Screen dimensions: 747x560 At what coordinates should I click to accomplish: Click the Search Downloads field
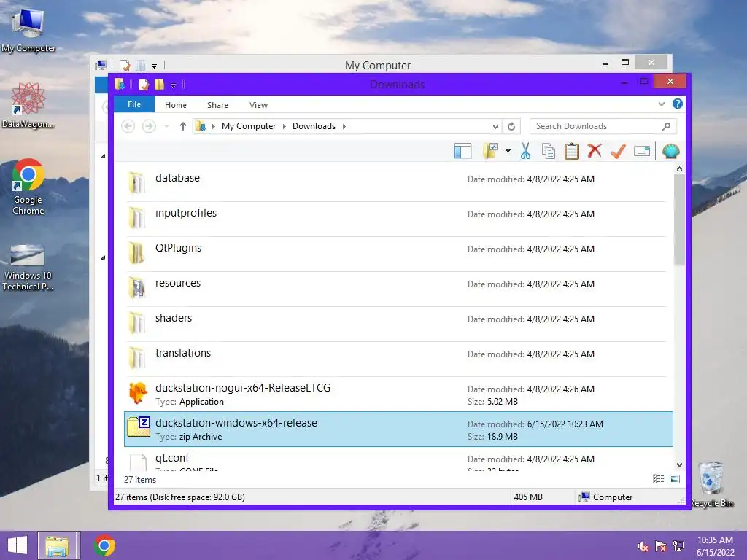tap(603, 126)
